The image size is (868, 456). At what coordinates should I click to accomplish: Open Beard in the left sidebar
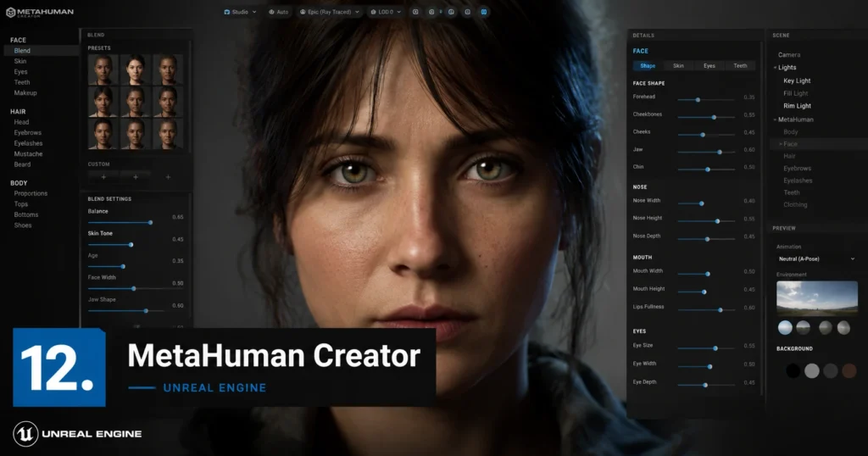click(22, 164)
